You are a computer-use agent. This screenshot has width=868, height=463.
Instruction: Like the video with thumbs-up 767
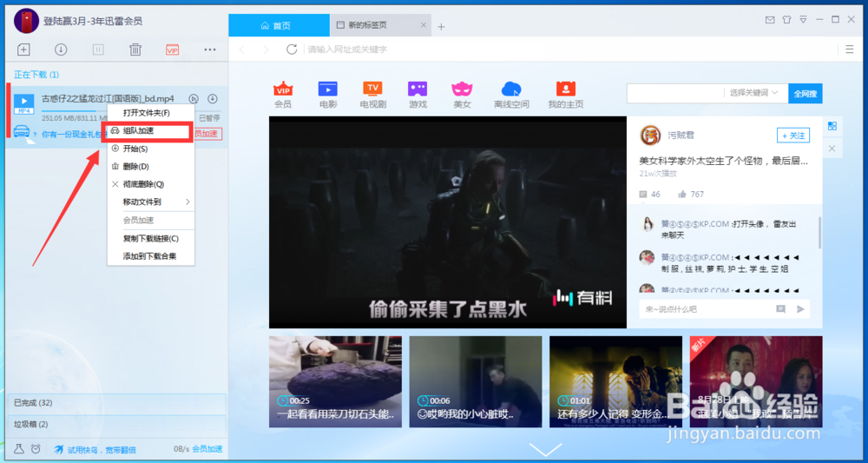[x=682, y=194]
